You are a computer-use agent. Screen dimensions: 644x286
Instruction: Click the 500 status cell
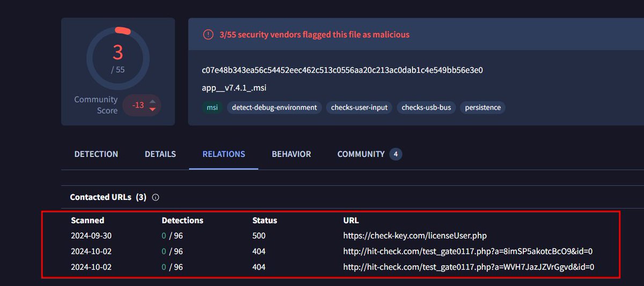pyautogui.click(x=259, y=235)
